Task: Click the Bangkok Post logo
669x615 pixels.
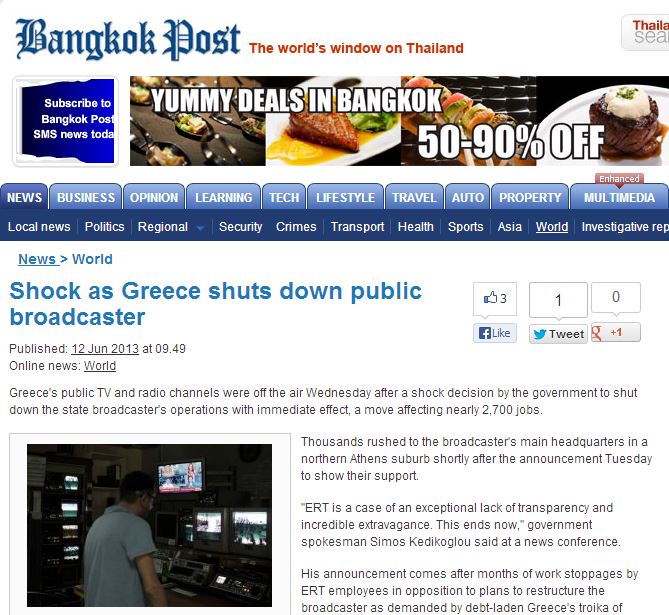Action: [x=128, y=39]
